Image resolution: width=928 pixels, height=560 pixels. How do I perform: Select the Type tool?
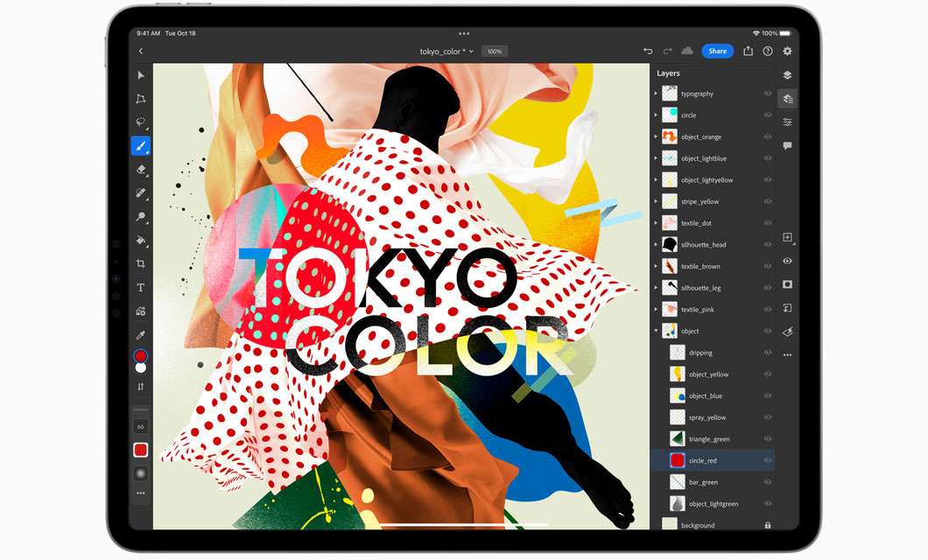click(140, 287)
